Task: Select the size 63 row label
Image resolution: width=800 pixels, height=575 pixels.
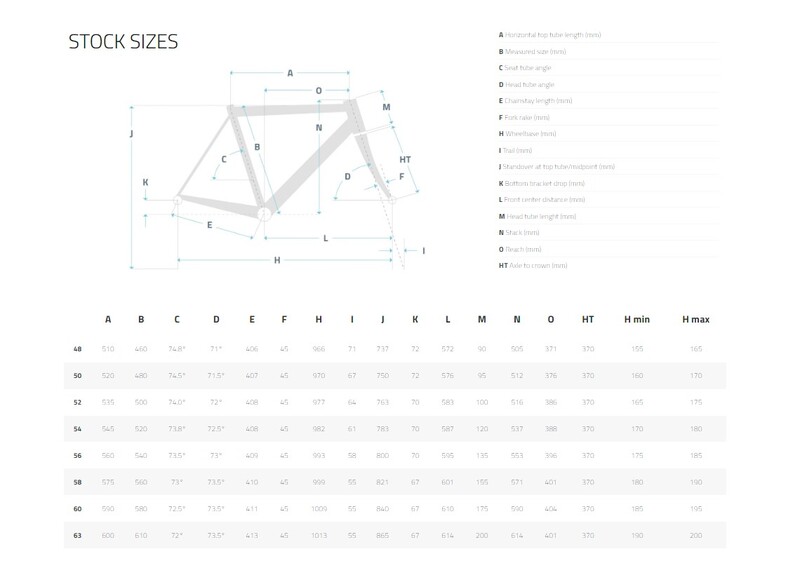Action: (78, 535)
